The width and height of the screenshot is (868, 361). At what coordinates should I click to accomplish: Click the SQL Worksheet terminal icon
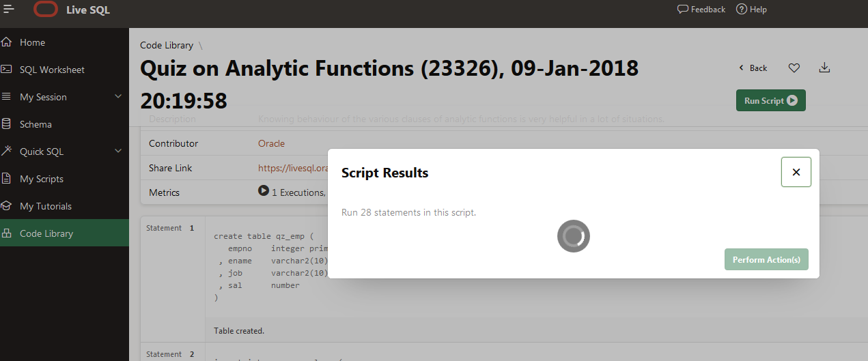tap(7, 70)
